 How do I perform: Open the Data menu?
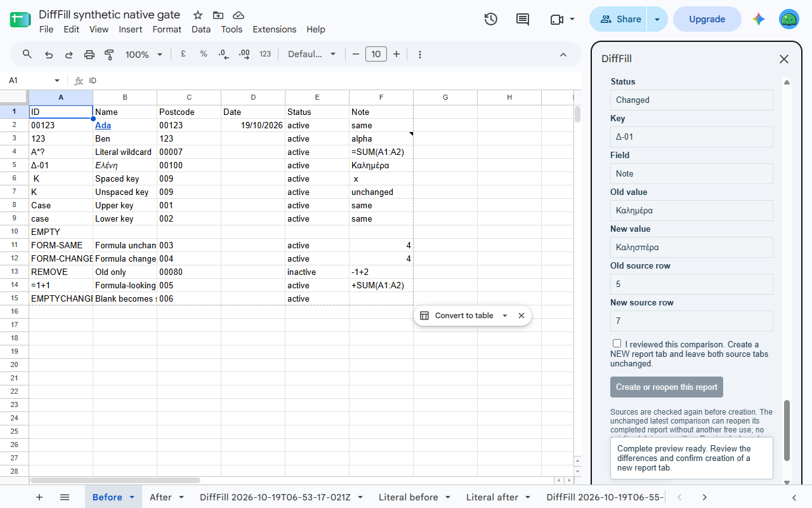tap(201, 29)
